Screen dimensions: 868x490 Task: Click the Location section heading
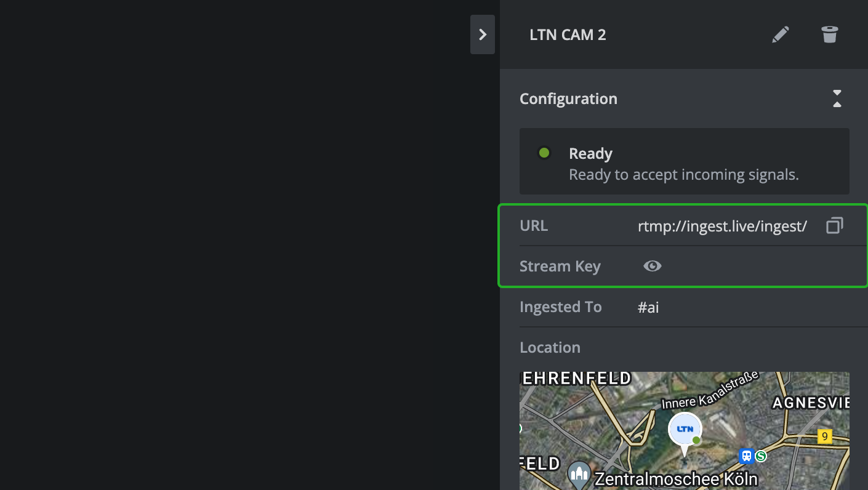[550, 348]
